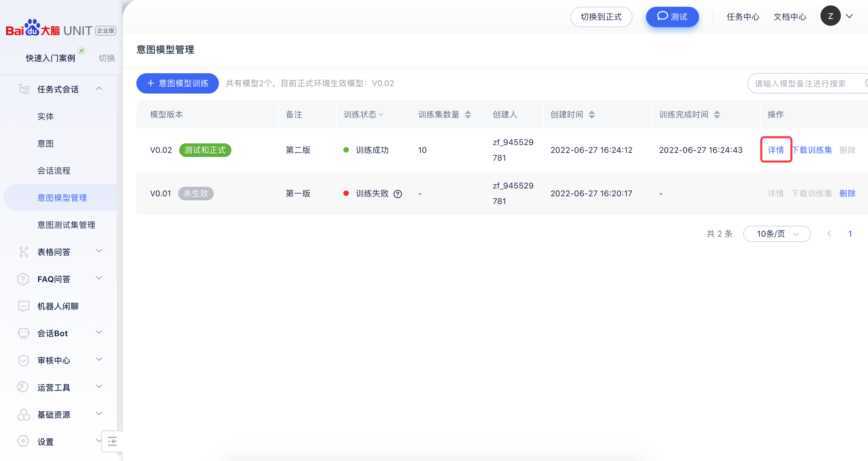Click the blue 测试 button
The height and width of the screenshot is (461, 868).
[x=672, y=17]
